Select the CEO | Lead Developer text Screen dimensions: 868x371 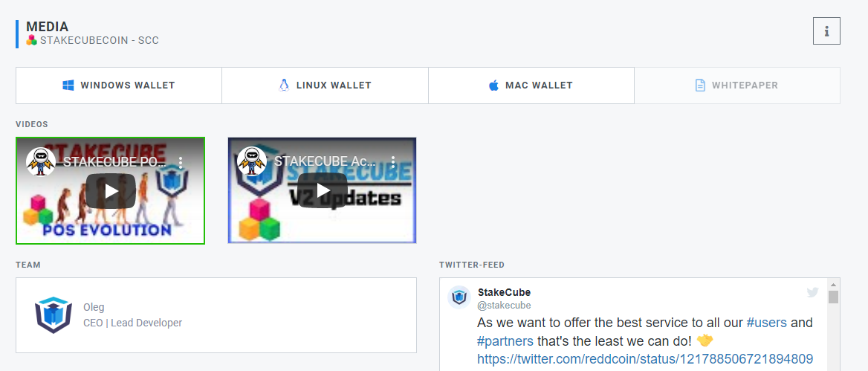click(132, 323)
